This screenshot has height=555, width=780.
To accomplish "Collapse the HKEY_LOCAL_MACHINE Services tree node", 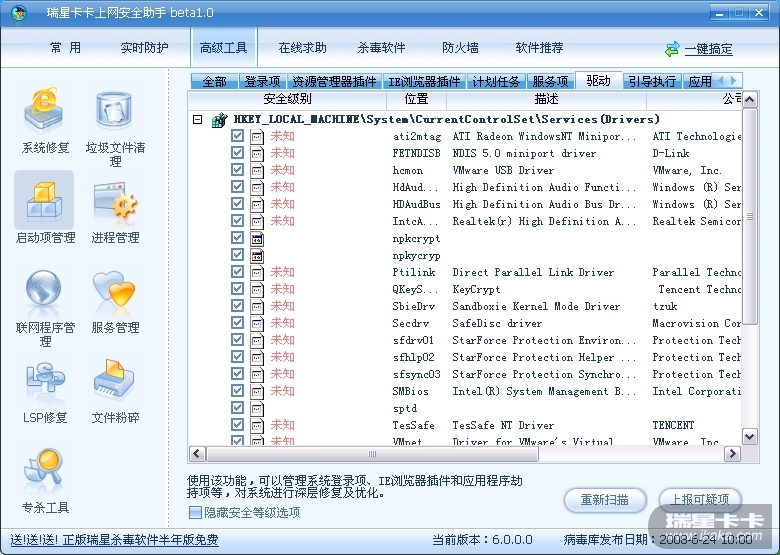I will (197, 119).
